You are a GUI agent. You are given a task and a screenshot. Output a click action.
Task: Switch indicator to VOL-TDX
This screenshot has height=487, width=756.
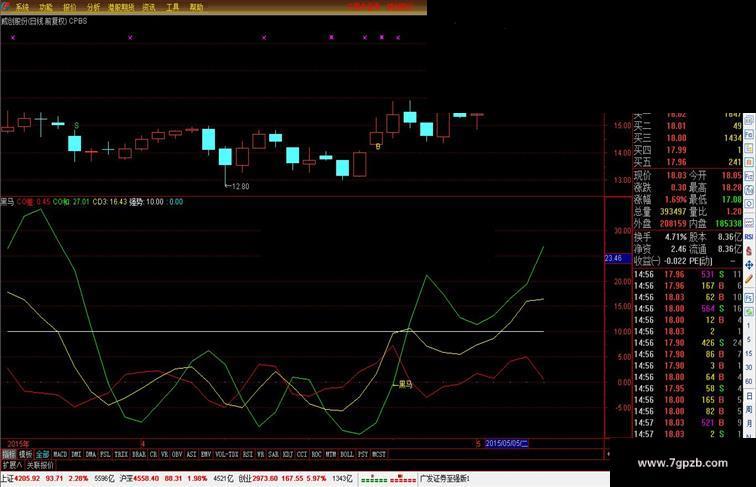click(x=226, y=454)
